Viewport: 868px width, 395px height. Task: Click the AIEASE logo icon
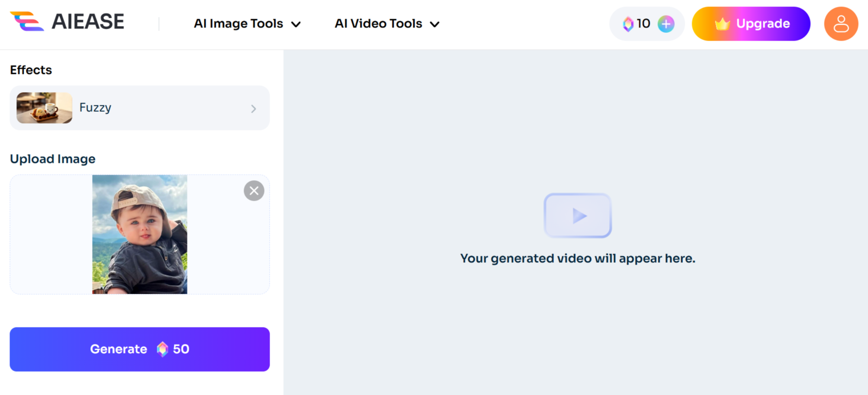click(x=26, y=22)
